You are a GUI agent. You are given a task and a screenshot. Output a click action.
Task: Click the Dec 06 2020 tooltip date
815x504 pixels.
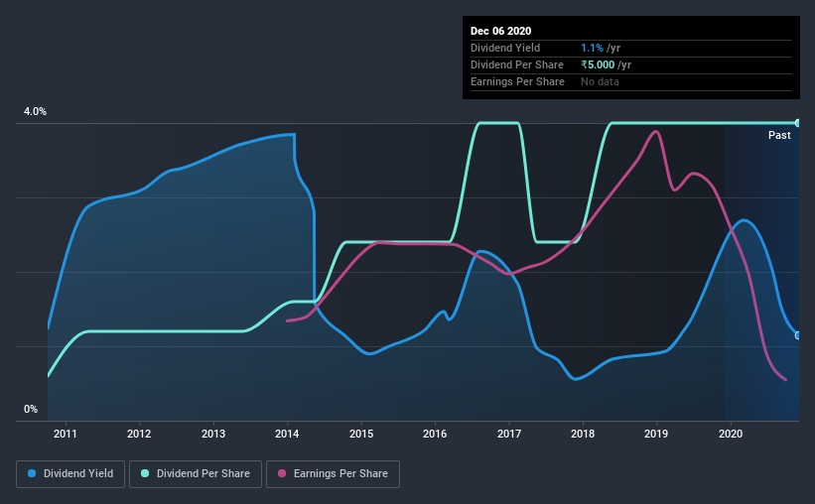coord(500,31)
